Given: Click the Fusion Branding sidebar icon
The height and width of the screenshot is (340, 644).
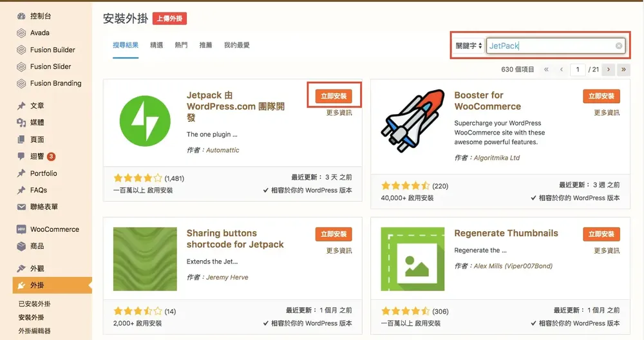Looking at the screenshot, I should click(x=21, y=84).
